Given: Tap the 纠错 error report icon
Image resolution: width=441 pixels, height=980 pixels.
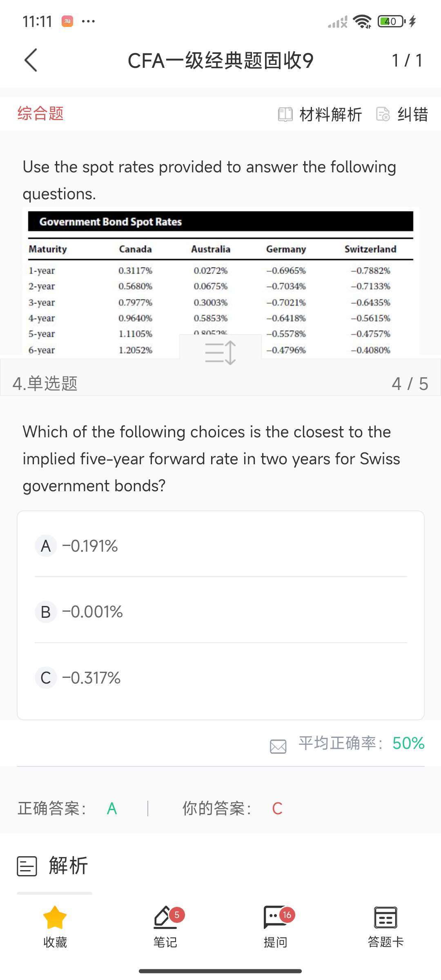Looking at the screenshot, I should coord(383,114).
